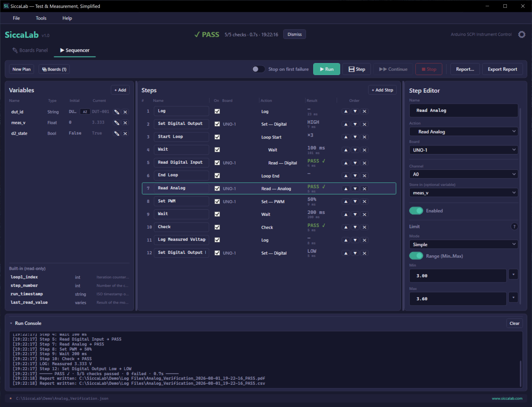Click Export Report button
Screen dimensions: 532x407
pos(502,69)
